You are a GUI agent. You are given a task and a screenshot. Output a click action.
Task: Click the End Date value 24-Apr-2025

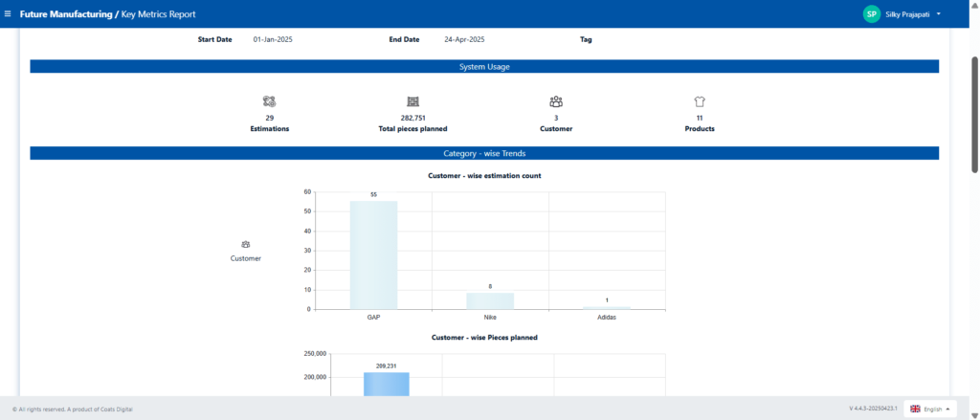(464, 39)
